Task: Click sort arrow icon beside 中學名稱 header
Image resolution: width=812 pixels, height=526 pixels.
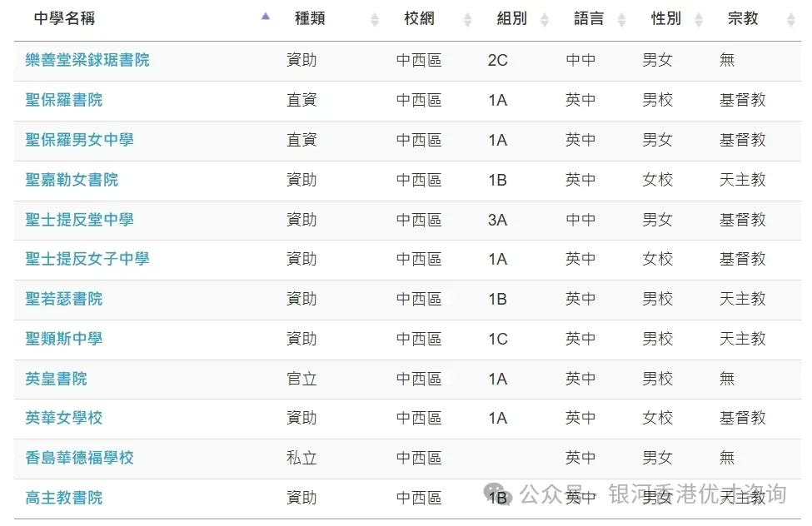Action: pos(266,17)
